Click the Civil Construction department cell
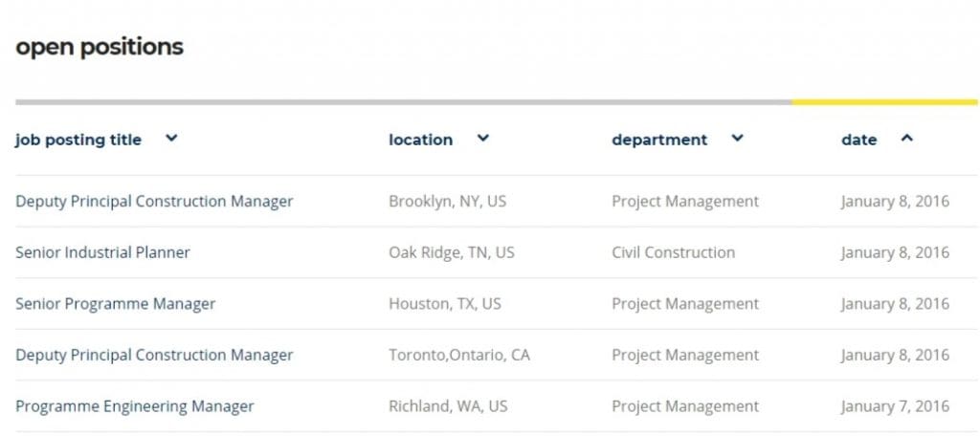Screen dimensions: 980x436 coord(673,252)
